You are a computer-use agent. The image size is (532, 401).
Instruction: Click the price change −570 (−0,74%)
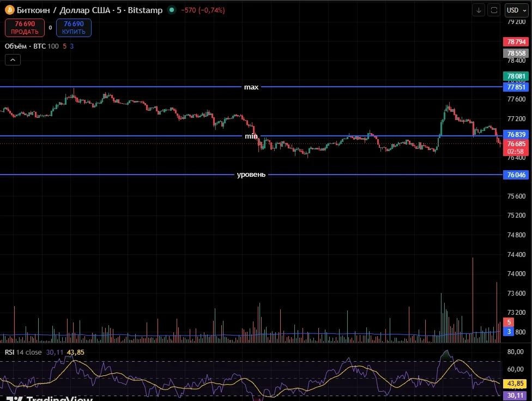[203, 10]
